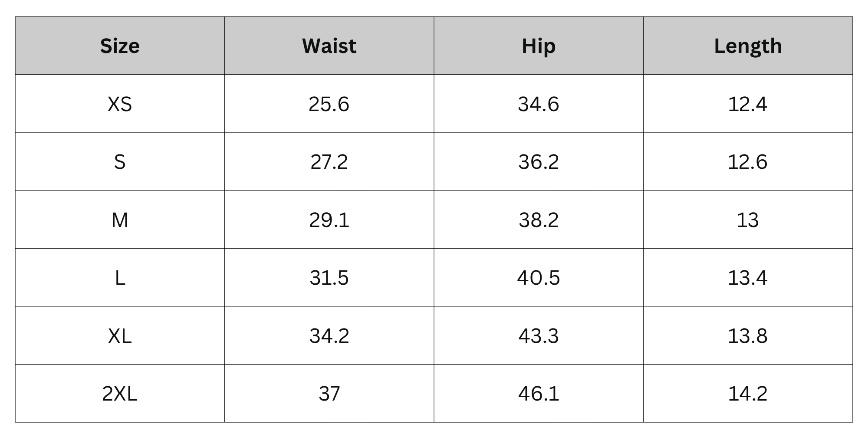Click length value 12.4

(x=748, y=104)
